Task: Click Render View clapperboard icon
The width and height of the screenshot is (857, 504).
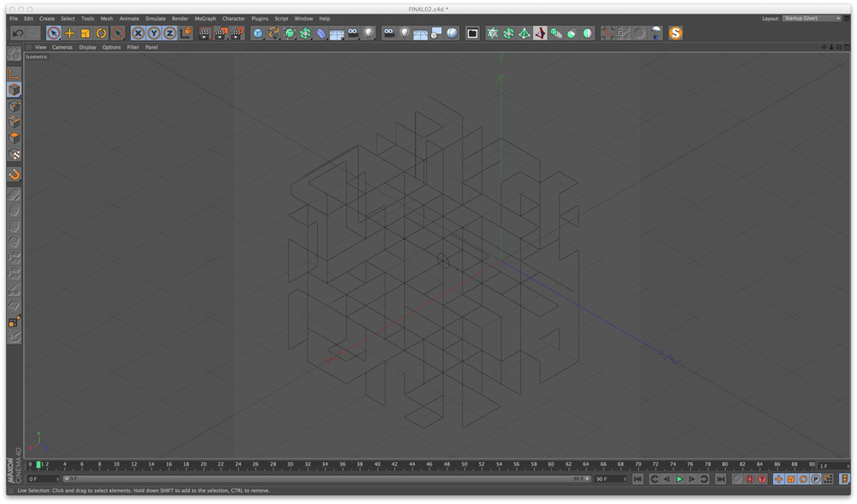Action: point(205,33)
